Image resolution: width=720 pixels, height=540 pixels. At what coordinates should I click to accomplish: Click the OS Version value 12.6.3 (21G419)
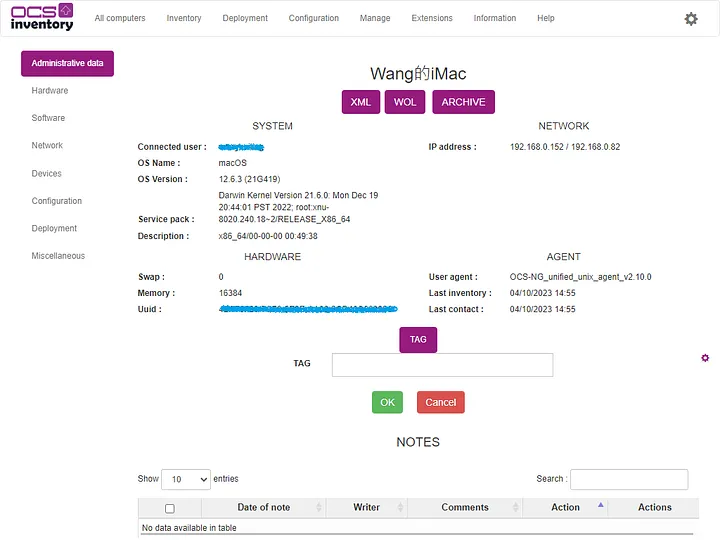(249, 179)
